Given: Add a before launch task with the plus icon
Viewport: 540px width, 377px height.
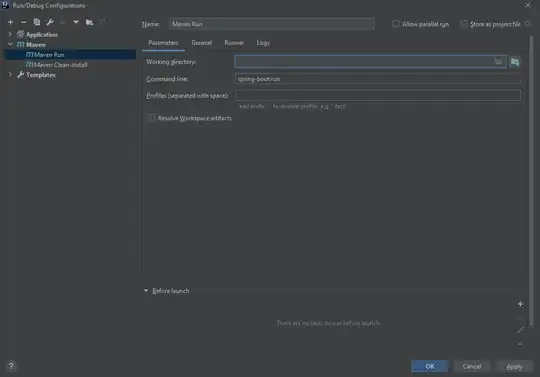Looking at the screenshot, I should (520, 304).
